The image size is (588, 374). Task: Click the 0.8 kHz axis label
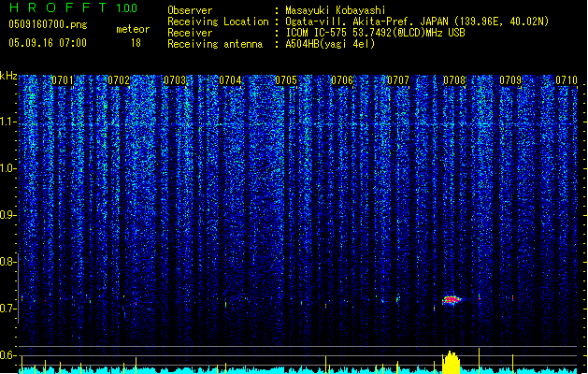point(8,262)
